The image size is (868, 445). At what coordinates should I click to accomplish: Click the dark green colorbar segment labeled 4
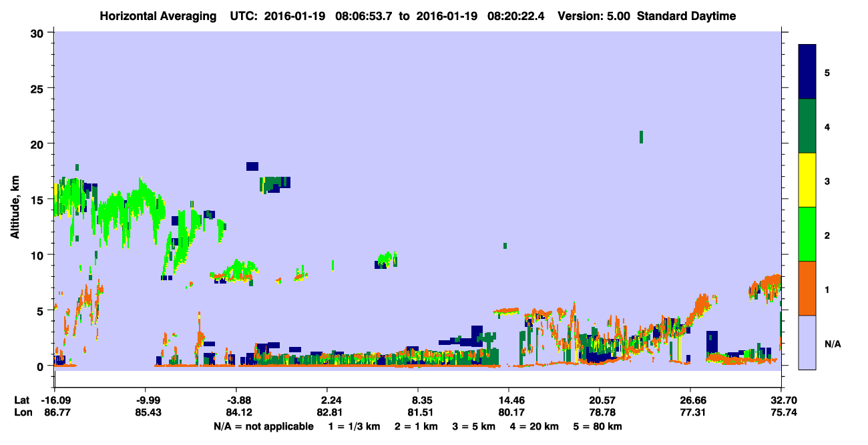807,126
